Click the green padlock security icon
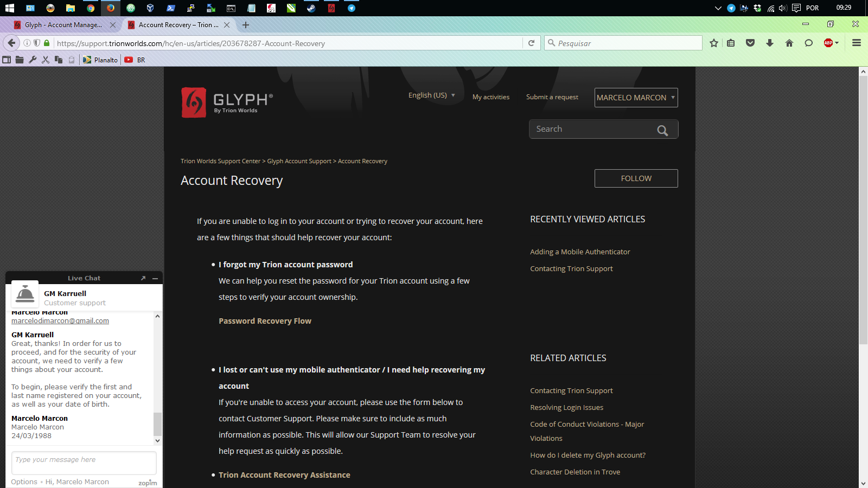 [47, 43]
